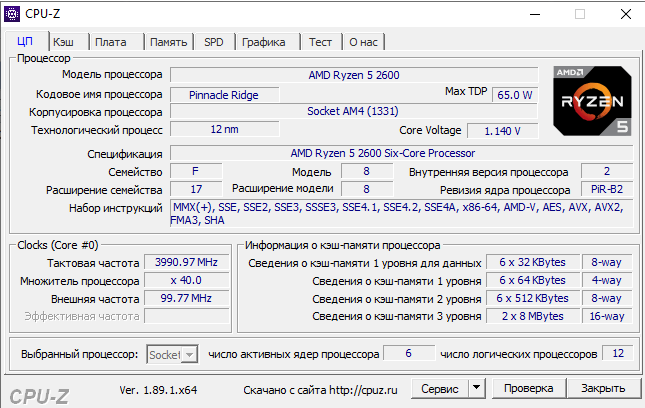
Task: Click the Тактовая частота value field
Action: click(186, 262)
